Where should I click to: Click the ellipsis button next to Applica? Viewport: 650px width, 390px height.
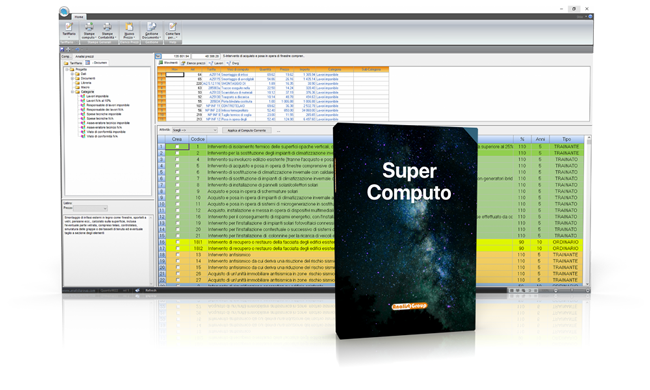coord(278,131)
